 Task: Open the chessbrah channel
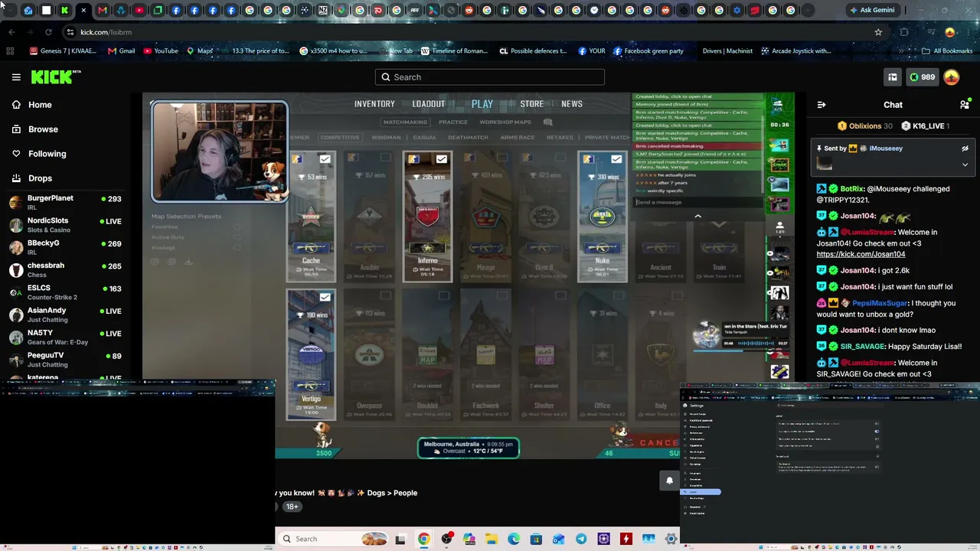[x=65, y=269]
